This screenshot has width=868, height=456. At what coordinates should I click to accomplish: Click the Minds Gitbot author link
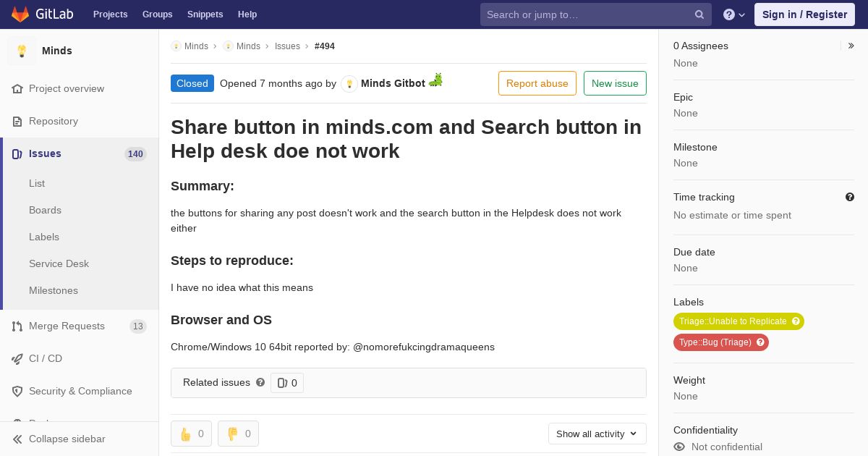point(393,83)
